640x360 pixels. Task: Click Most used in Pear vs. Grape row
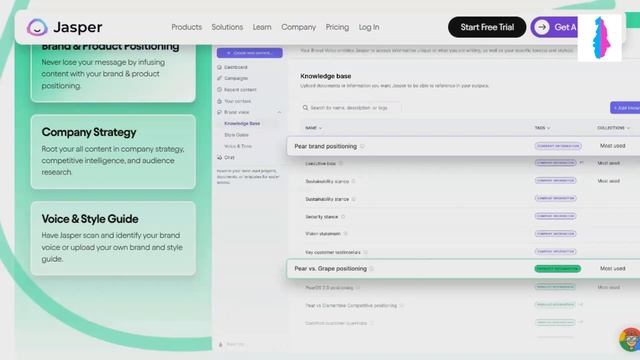(612, 269)
